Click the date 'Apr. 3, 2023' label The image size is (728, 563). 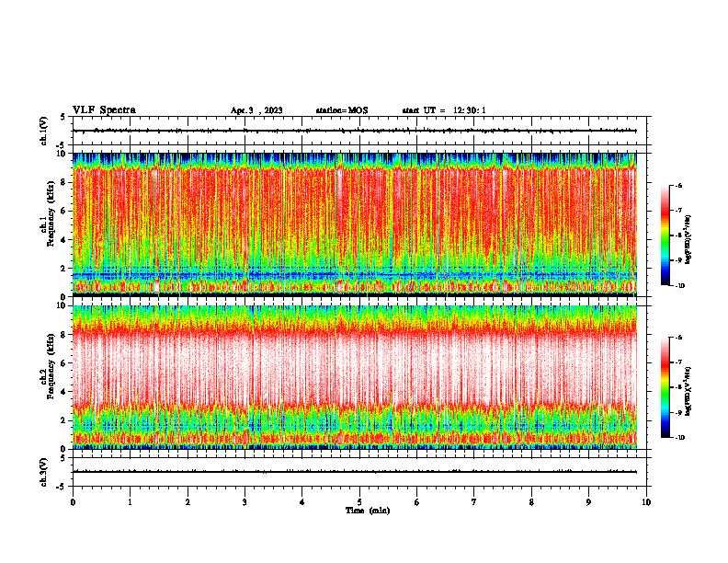256,110
